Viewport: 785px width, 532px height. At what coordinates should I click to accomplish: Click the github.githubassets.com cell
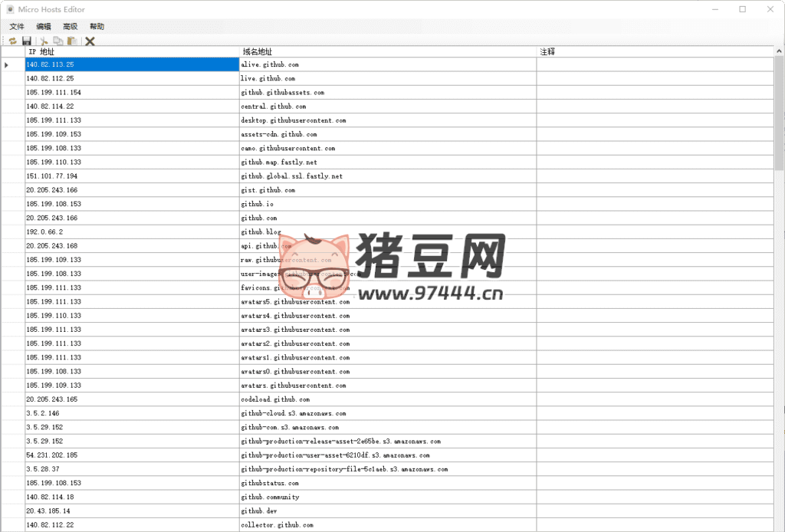pyautogui.click(x=387, y=93)
